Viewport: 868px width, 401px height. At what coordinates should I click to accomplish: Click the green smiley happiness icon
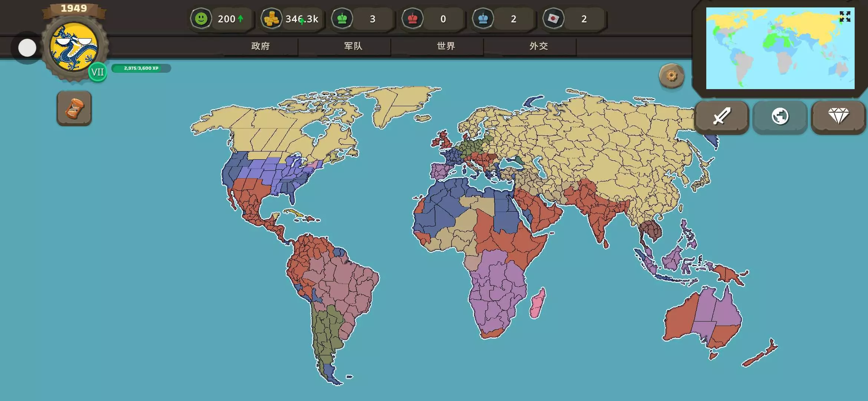click(201, 19)
